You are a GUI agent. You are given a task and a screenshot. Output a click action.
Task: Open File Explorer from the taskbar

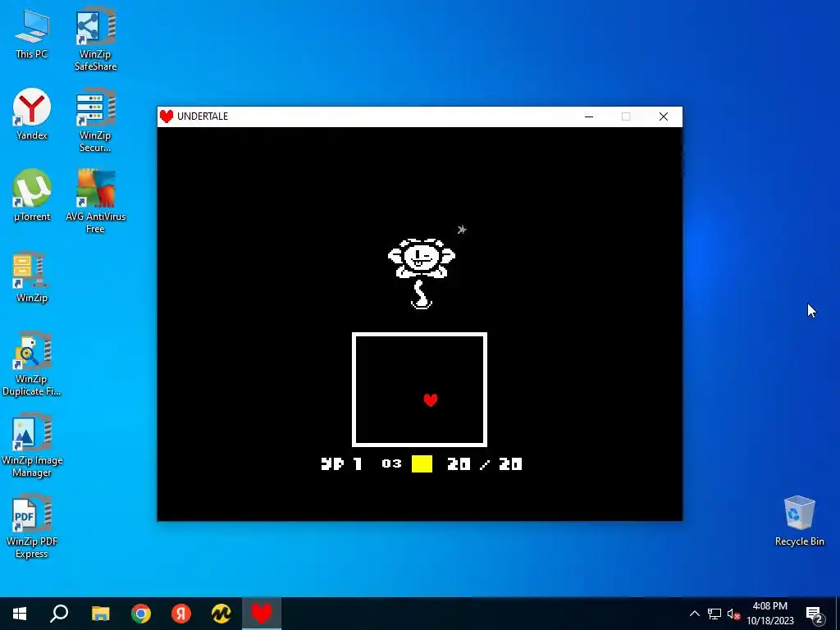pyautogui.click(x=100, y=614)
